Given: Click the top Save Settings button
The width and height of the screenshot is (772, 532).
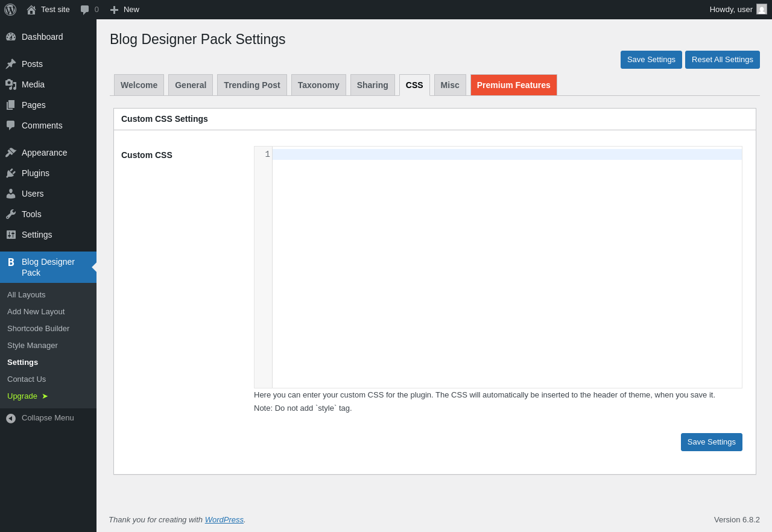Looking at the screenshot, I should coord(651,60).
